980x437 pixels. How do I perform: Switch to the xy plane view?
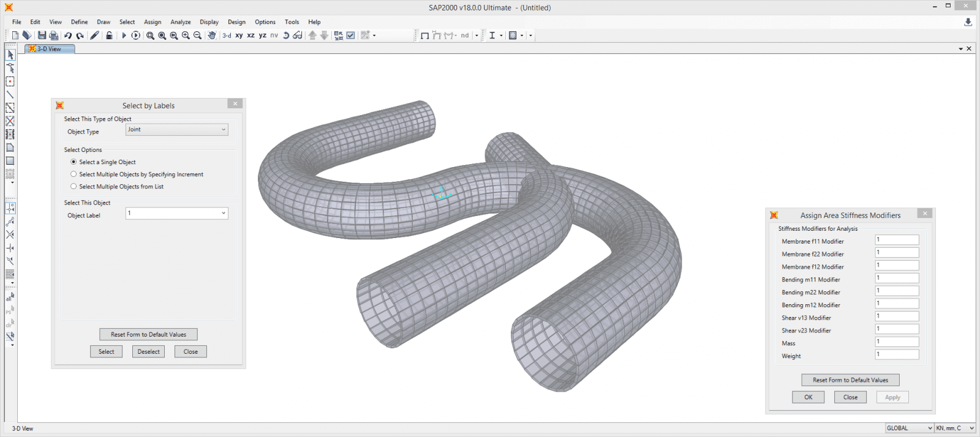point(239,35)
